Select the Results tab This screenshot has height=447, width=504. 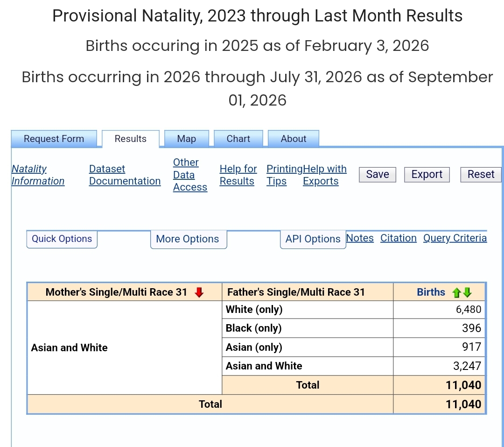(x=131, y=139)
